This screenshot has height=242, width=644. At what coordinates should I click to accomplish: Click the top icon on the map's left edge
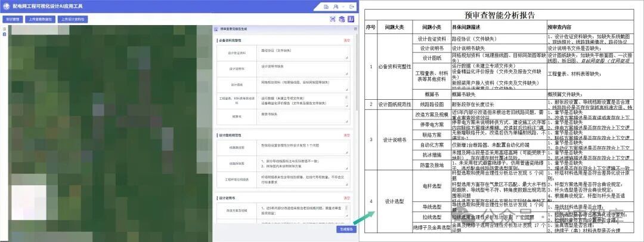(4, 28)
